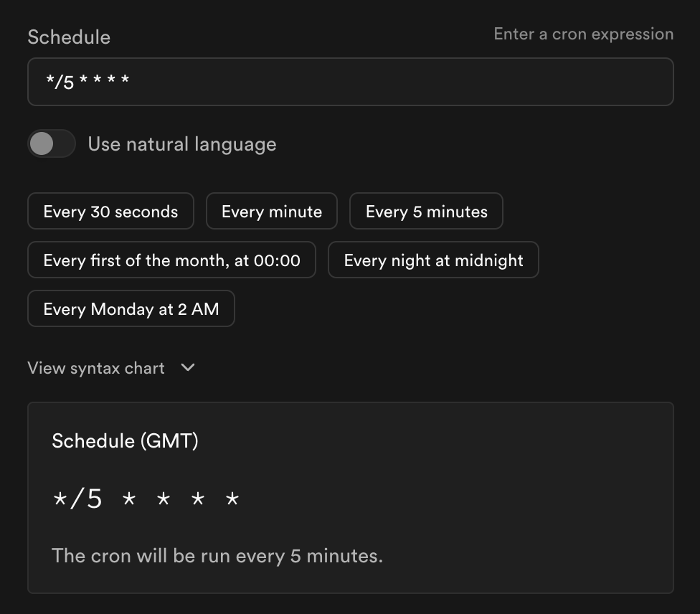
Task: Choose the "Every minute" preset
Action: [x=272, y=212]
